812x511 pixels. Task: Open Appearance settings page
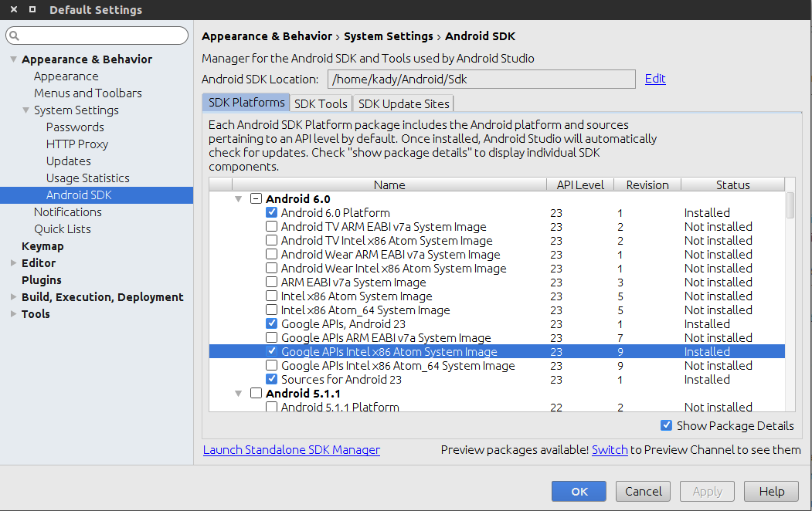point(66,76)
